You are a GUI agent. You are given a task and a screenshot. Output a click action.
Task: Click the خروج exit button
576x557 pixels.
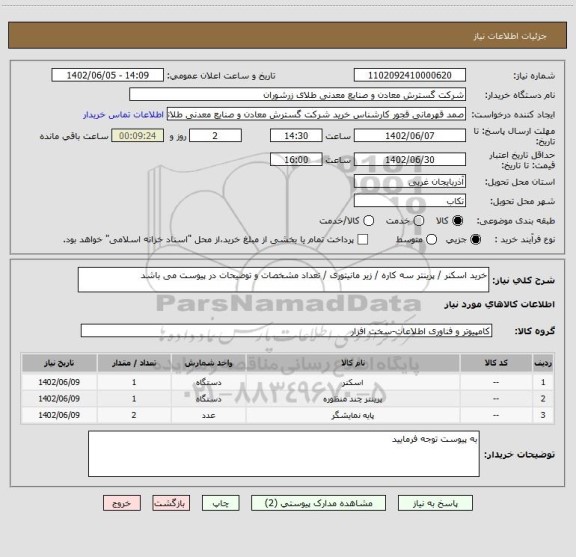click(x=122, y=503)
